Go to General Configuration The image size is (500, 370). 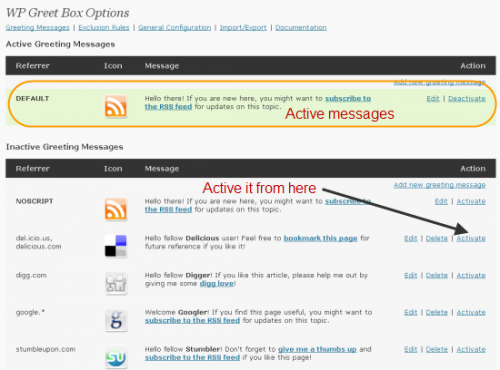click(175, 28)
